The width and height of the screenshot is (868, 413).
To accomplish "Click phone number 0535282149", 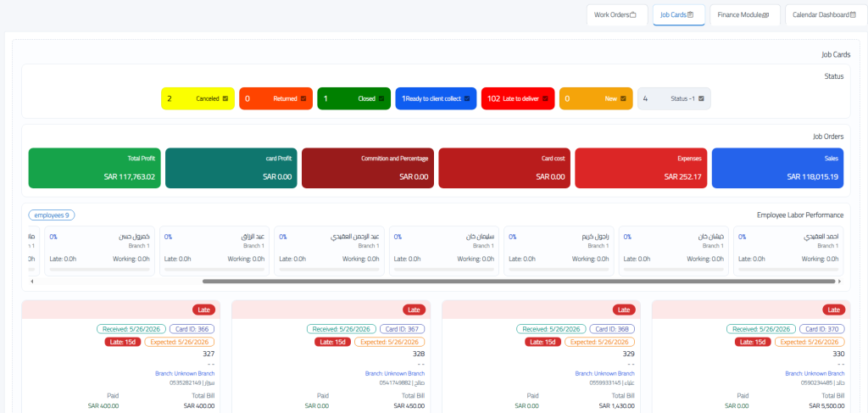I will click(184, 382).
